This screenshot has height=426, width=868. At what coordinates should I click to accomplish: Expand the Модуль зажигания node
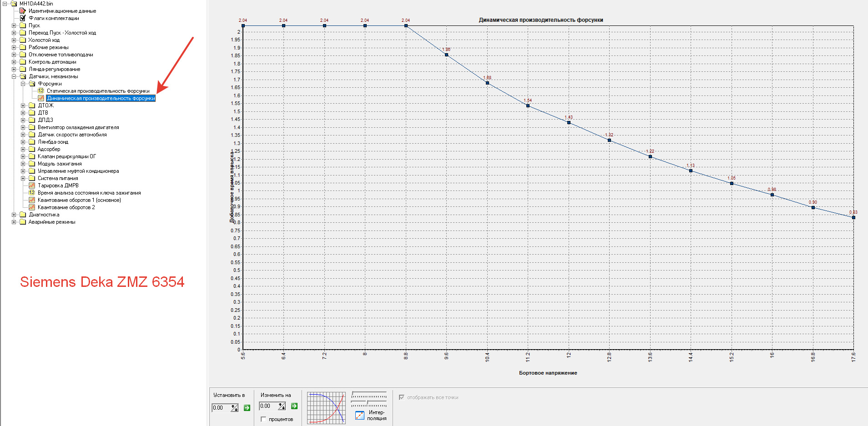point(23,164)
